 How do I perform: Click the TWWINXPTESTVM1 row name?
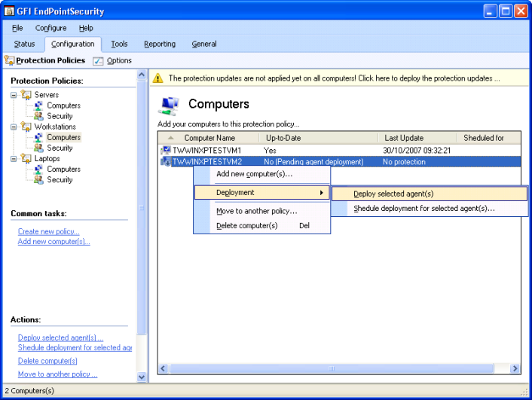(207, 151)
